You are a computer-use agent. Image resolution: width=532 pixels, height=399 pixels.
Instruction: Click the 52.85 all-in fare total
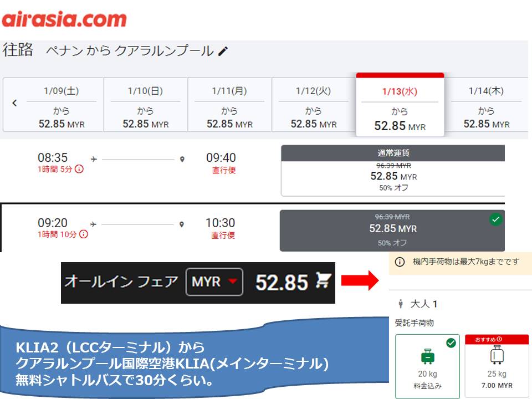pyautogui.click(x=282, y=282)
